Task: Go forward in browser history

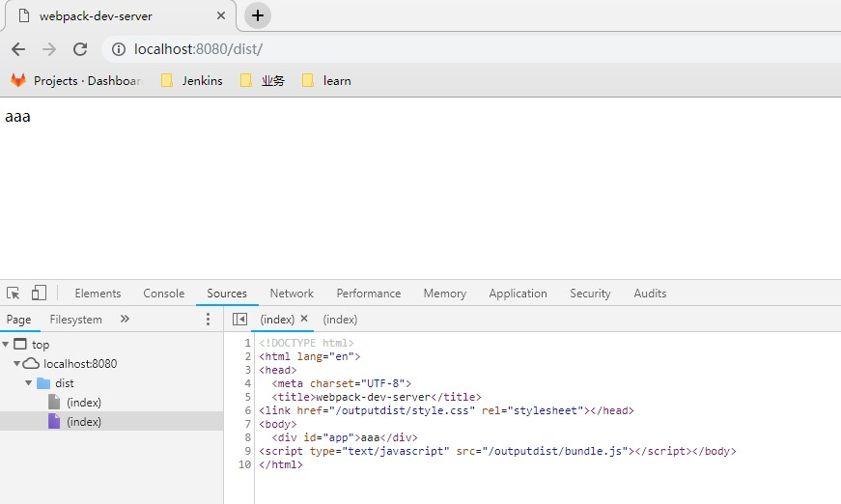Action: click(x=49, y=49)
